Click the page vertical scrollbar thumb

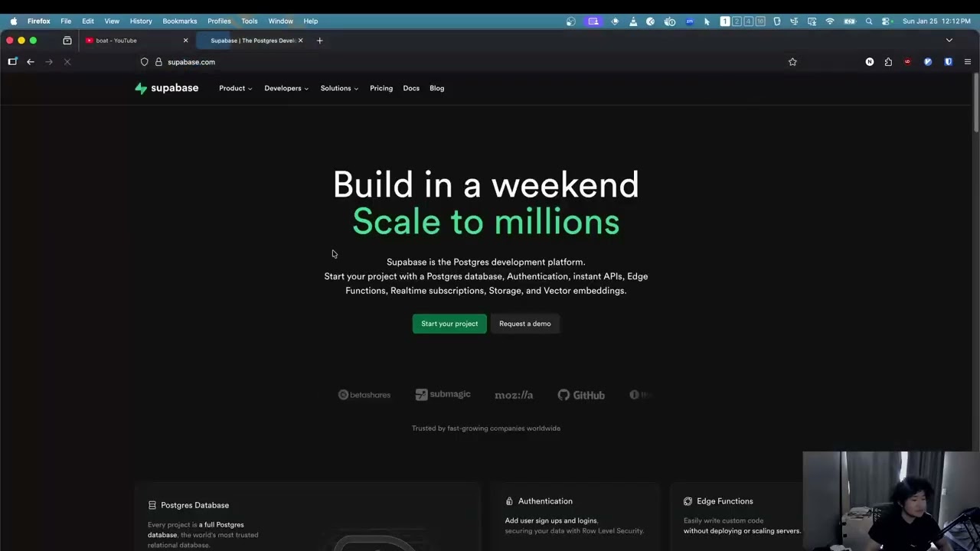(975, 102)
